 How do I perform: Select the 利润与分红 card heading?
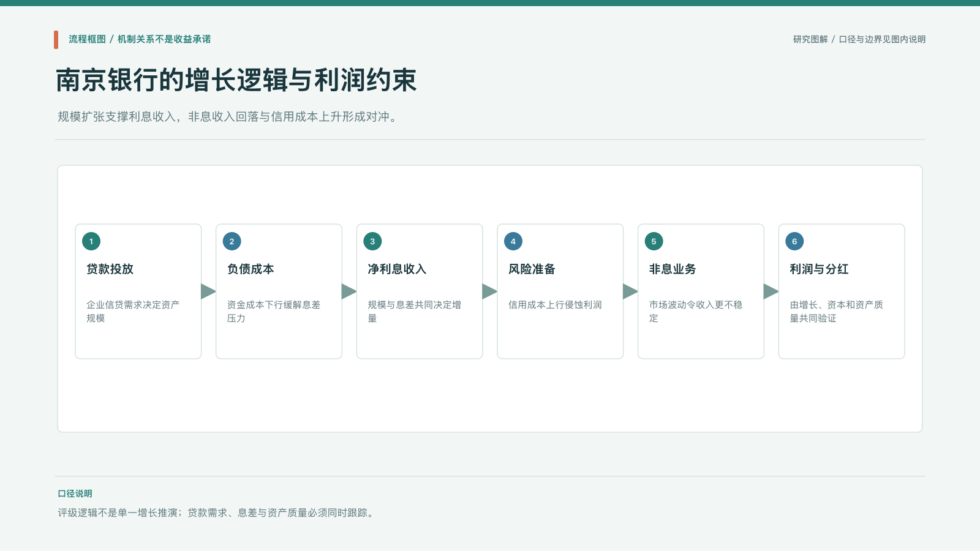(x=819, y=269)
